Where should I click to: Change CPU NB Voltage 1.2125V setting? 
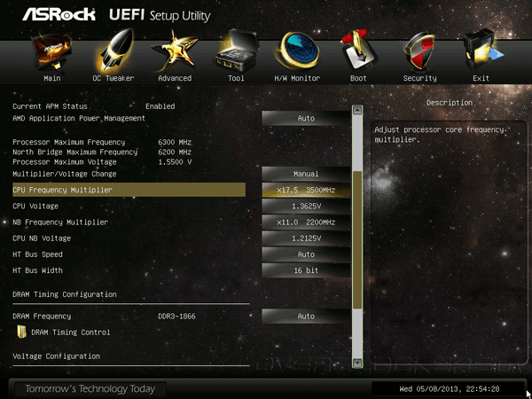pyautogui.click(x=306, y=239)
